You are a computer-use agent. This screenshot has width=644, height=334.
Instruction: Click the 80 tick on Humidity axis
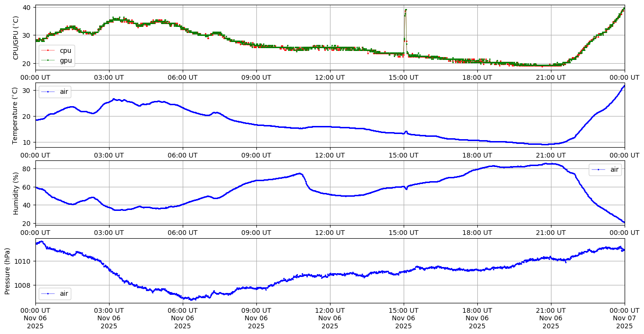(27, 169)
